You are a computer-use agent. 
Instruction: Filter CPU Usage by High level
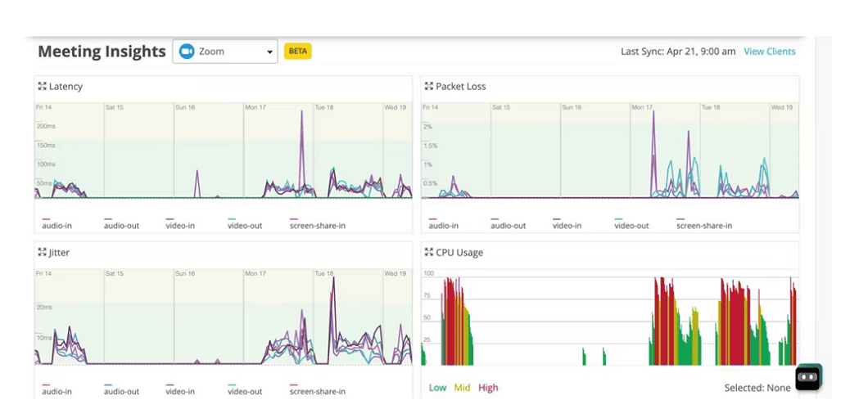coord(488,388)
